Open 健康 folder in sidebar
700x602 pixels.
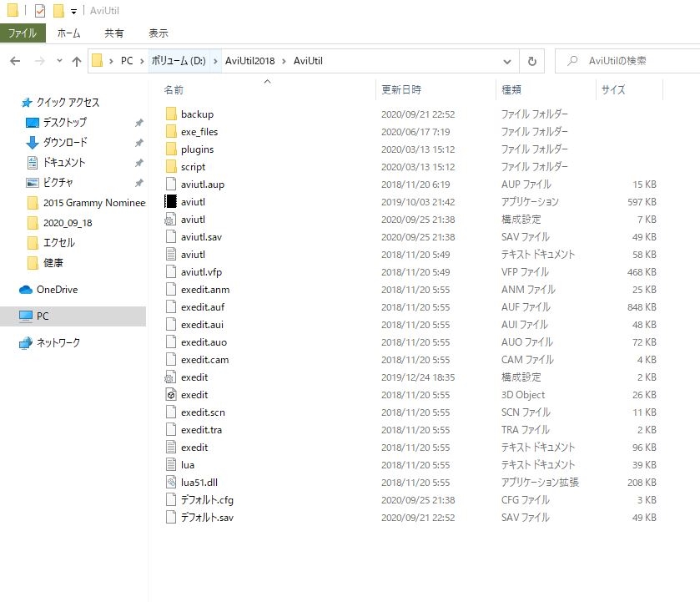[x=45, y=263]
